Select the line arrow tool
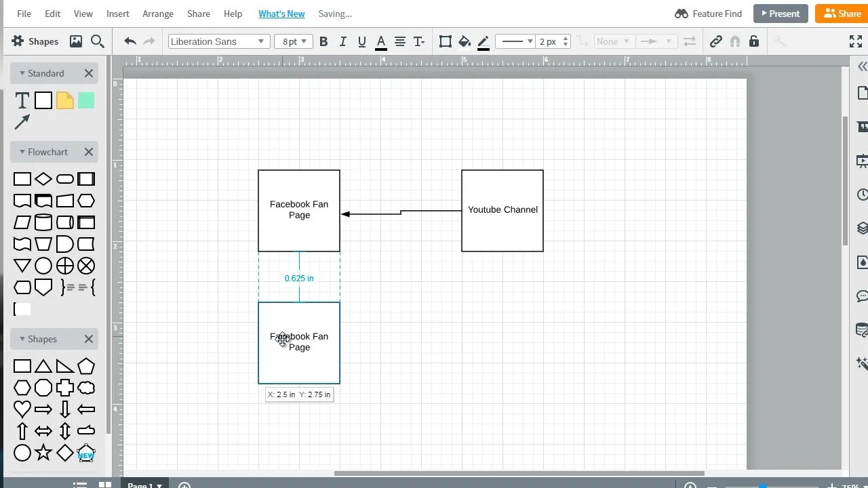868x488 pixels. pyautogui.click(x=22, y=122)
